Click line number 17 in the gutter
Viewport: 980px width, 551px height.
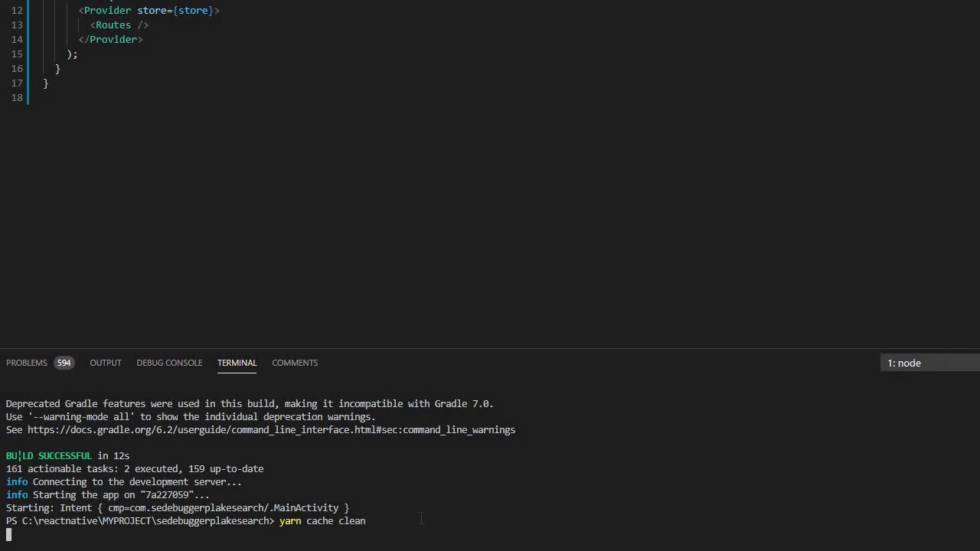click(x=17, y=83)
